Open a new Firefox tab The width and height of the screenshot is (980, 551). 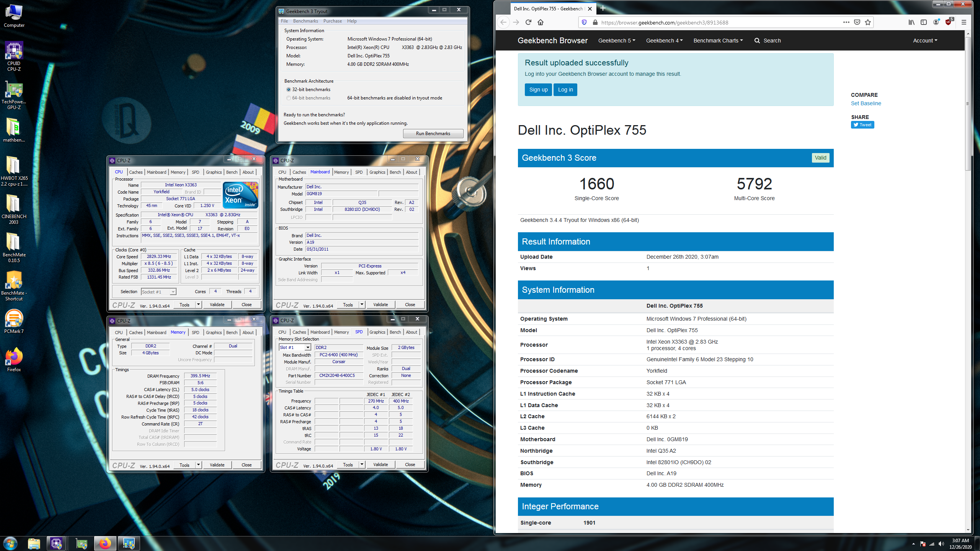point(603,8)
